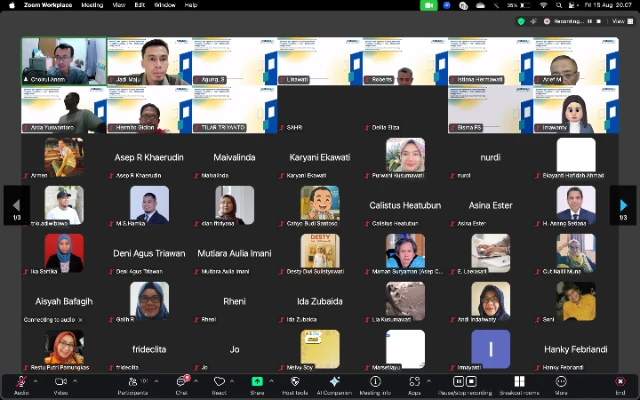Open the AI Companion
The width and height of the screenshot is (640, 400).
(x=334, y=382)
